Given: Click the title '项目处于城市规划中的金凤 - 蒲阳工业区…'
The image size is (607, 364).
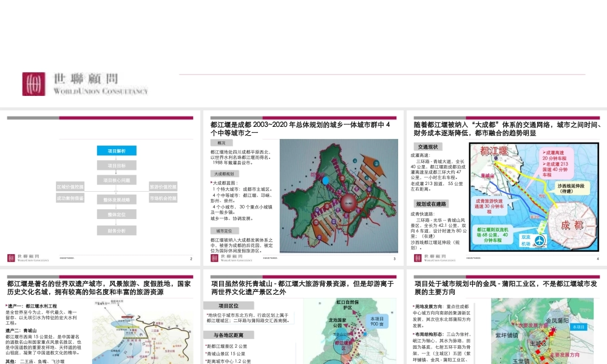Looking at the screenshot, I should coord(506,288).
